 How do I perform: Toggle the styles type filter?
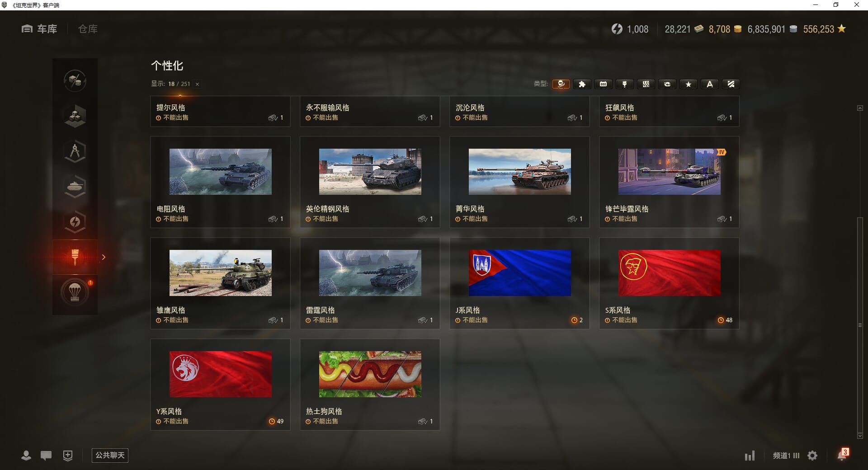coord(561,84)
